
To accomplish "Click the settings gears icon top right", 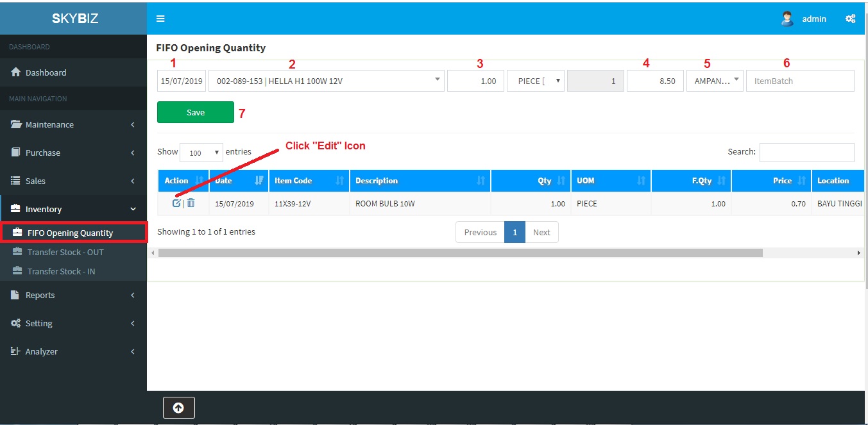I will coord(850,19).
